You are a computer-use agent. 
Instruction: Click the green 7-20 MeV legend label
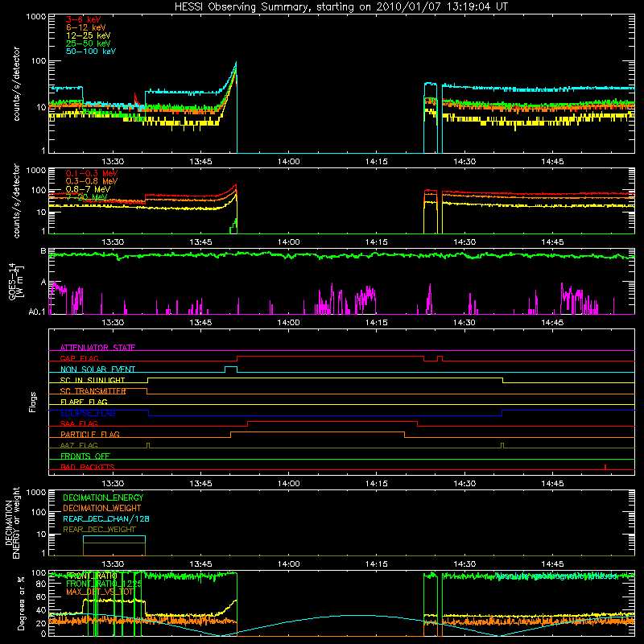(87, 197)
